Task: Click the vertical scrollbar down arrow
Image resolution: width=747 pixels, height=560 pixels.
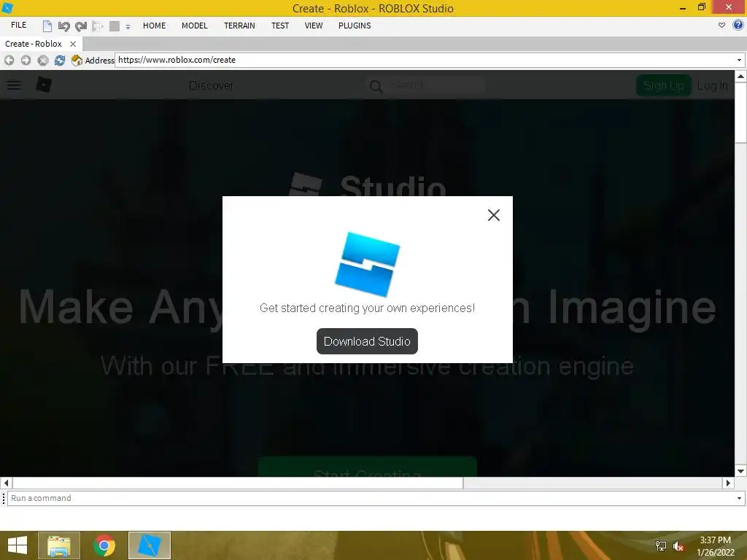Action: (741, 471)
